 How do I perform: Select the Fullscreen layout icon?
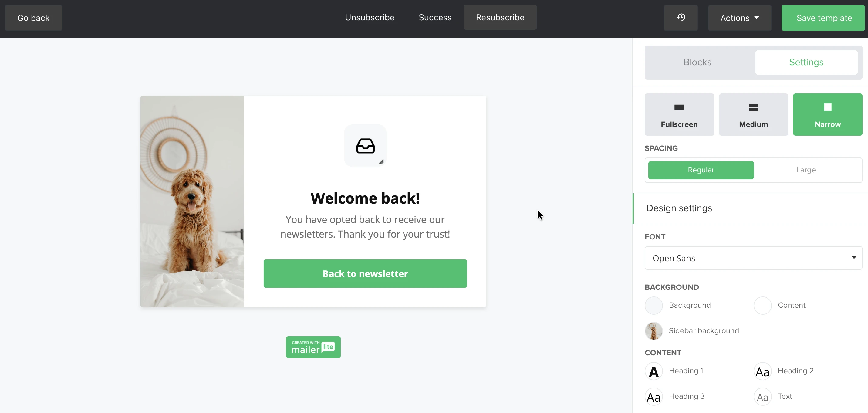click(x=679, y=114)
